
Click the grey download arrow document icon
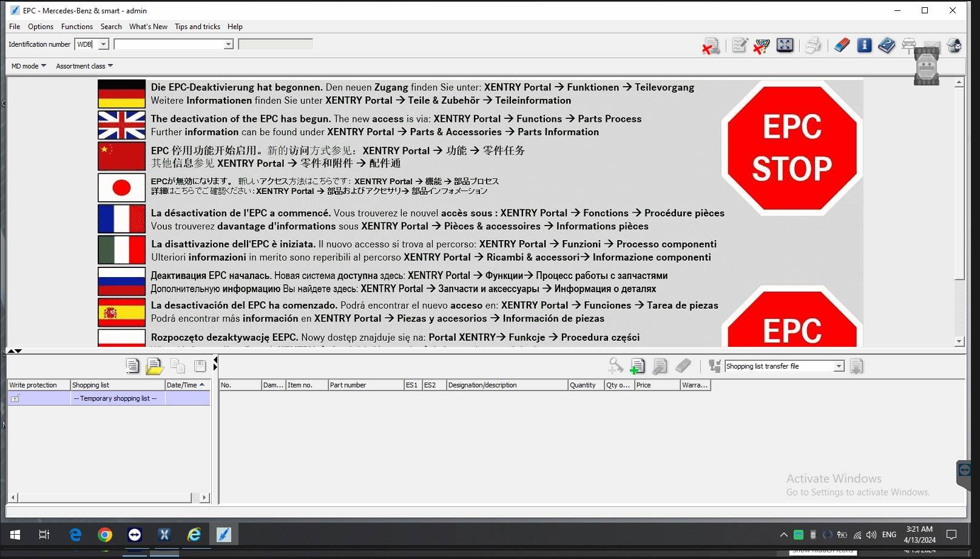[856, 366]
